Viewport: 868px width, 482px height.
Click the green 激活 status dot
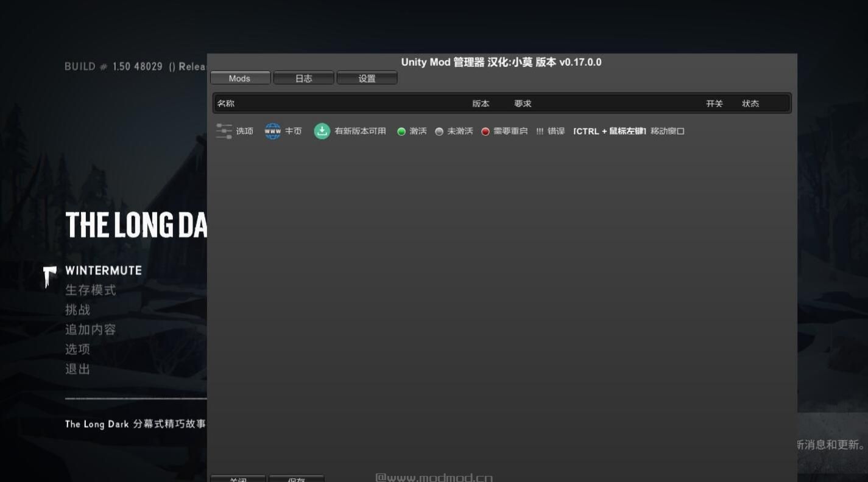click(x=401, y=131)
